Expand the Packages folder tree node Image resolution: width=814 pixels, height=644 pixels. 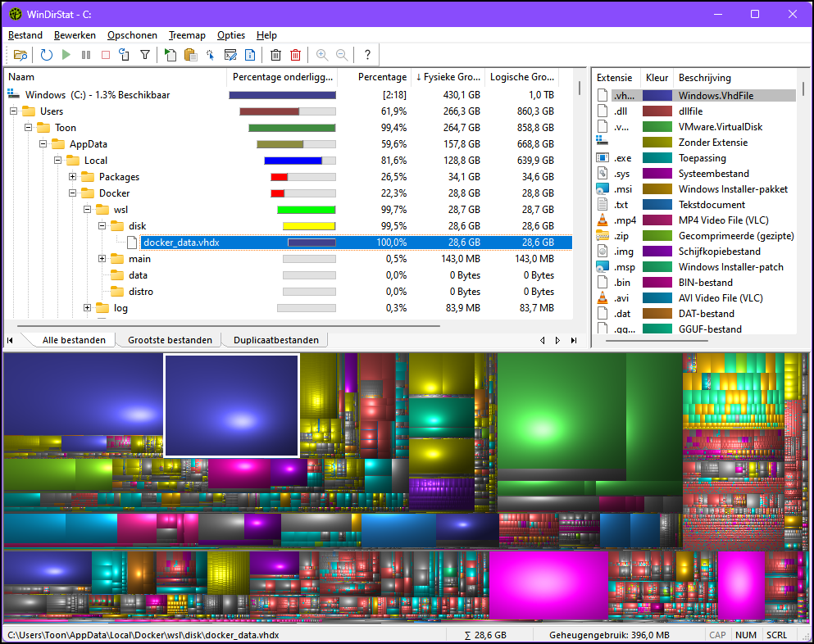pyautogui.click(x=72, y=177)
